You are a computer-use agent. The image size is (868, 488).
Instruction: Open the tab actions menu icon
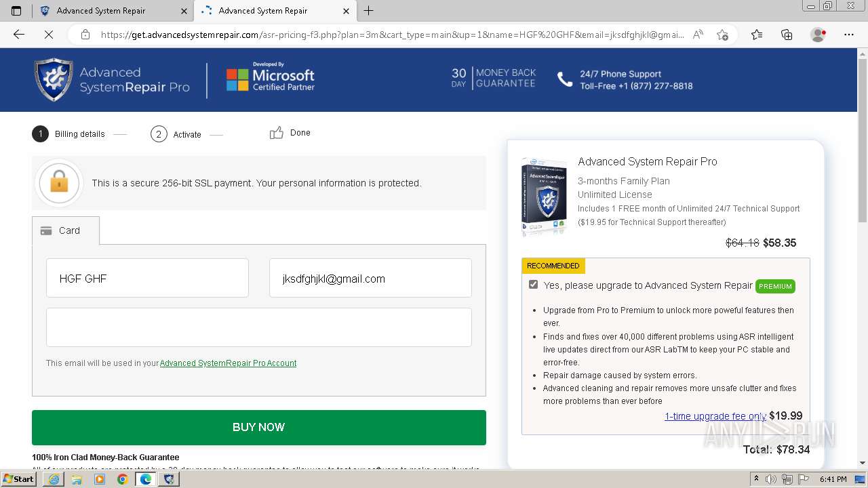point(16,10)
